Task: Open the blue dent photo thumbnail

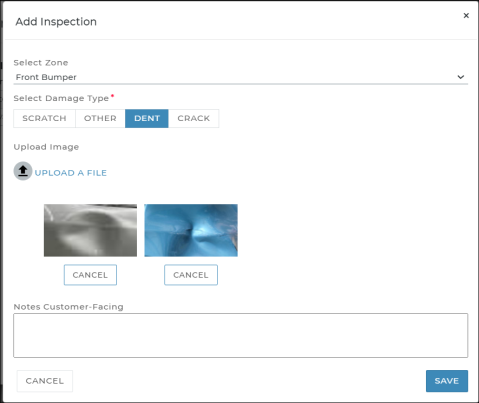Action: (x=191, y=230)
